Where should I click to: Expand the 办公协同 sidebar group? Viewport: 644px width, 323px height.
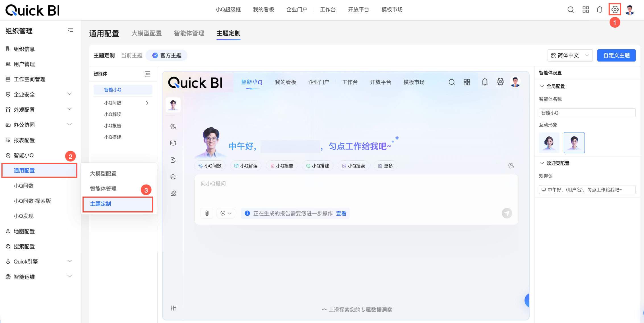69,124
